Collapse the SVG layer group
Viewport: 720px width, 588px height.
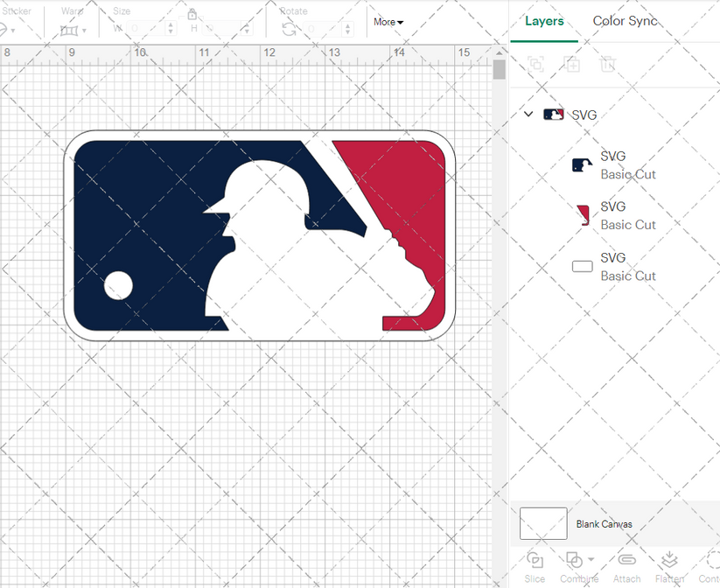click(528, 115)
